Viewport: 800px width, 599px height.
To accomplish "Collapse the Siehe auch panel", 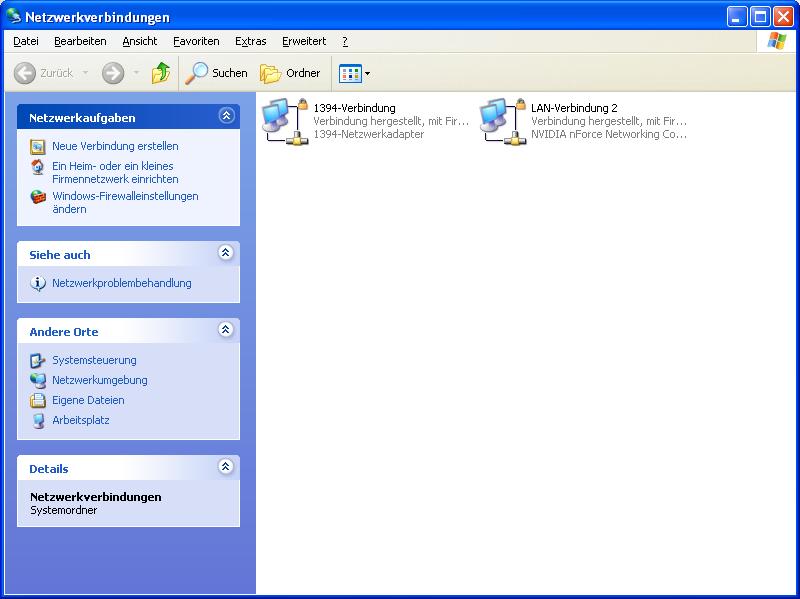I will tap(226, 253).
